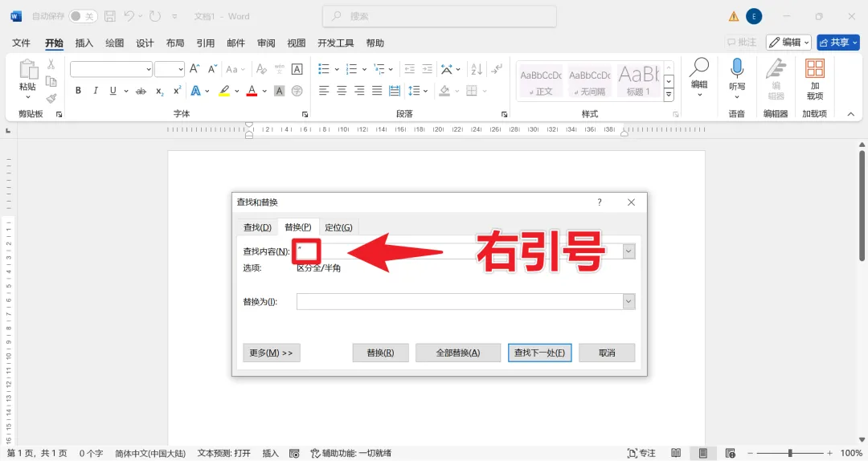Toggle the AutoSave switch
This screenshot has height=461, width=868.
click(x=84, y=17)
